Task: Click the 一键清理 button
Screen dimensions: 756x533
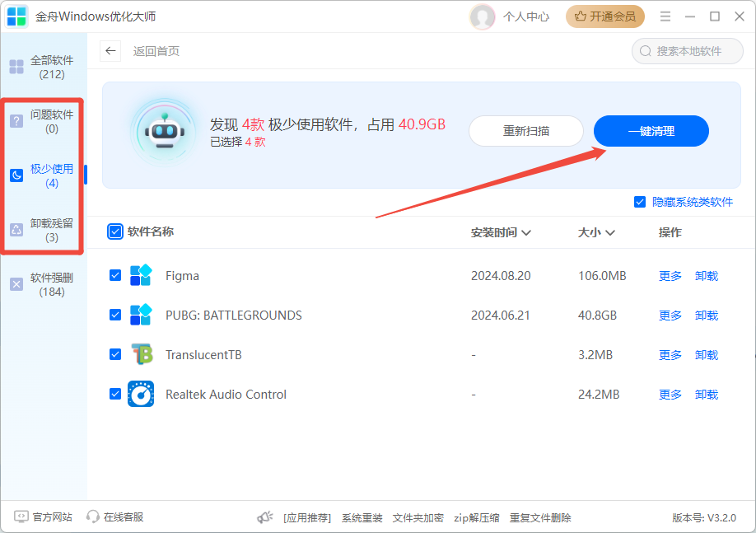Action: coord(651,131)
